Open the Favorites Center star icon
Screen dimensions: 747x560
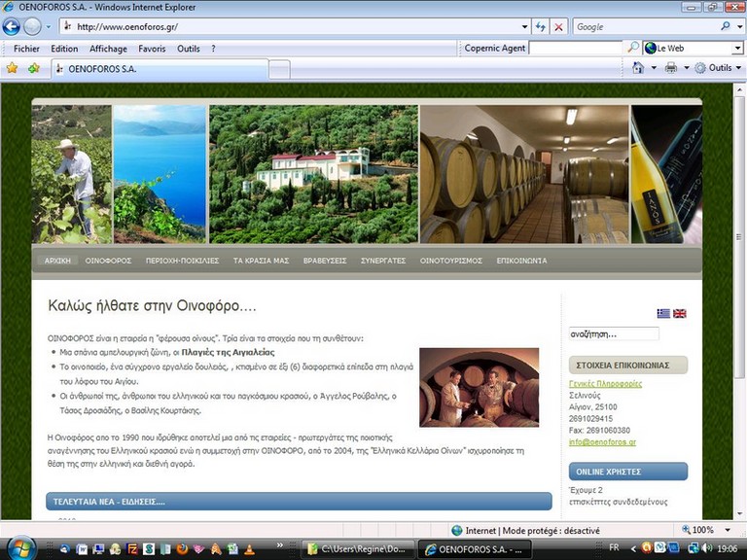tap(13, 68)
